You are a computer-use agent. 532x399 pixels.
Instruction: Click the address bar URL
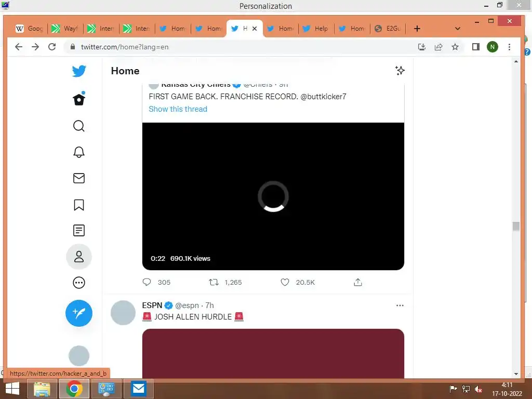(x=125, y=47)
